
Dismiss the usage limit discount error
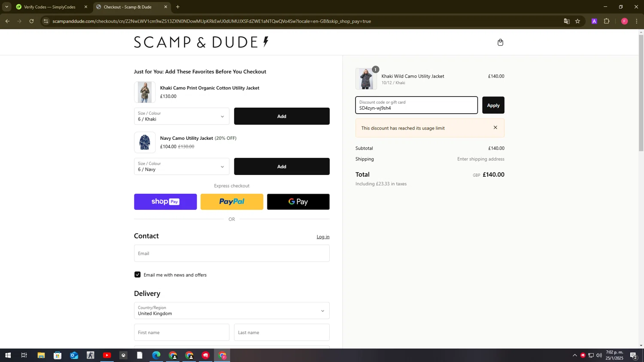495,127
